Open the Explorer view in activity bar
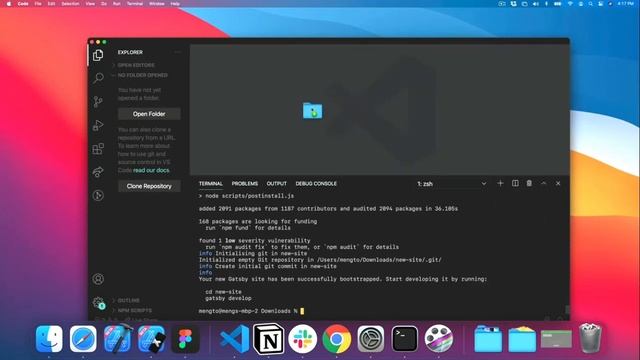Screen dimensions: 640x360 (x=98, y=55)
